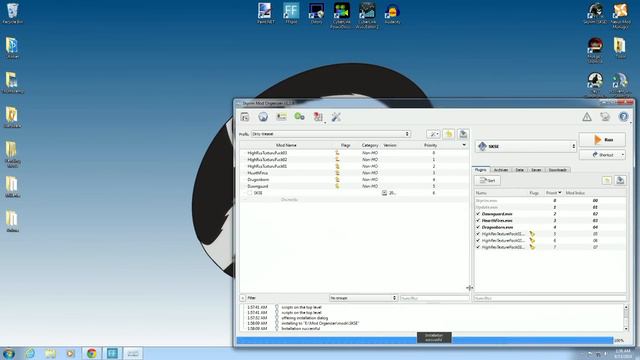Open Settings wrench and screwdriver icon
Viewport: 640px width, 360px height.
pyautogui.click(x=336, y=117)
